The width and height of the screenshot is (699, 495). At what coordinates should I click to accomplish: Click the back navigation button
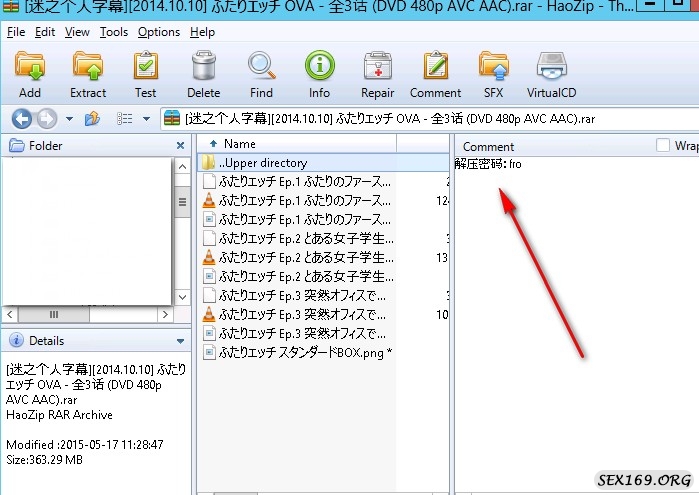(21, 119)
